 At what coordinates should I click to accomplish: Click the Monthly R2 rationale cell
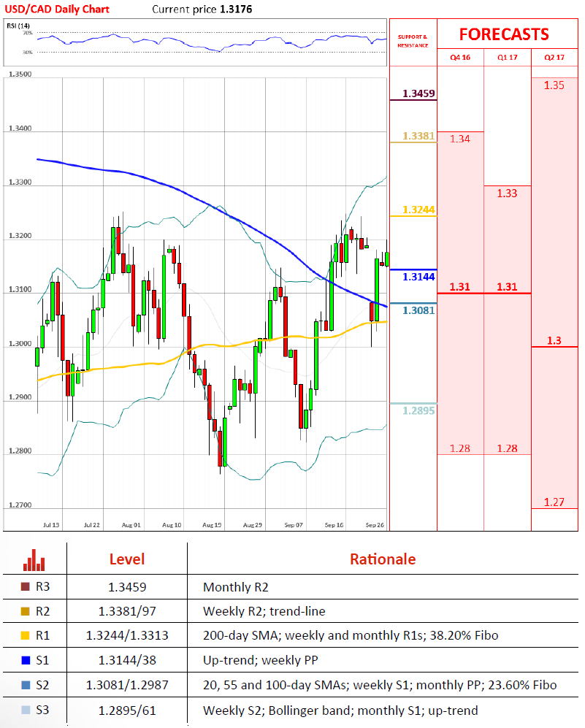[x=235, y=587]
